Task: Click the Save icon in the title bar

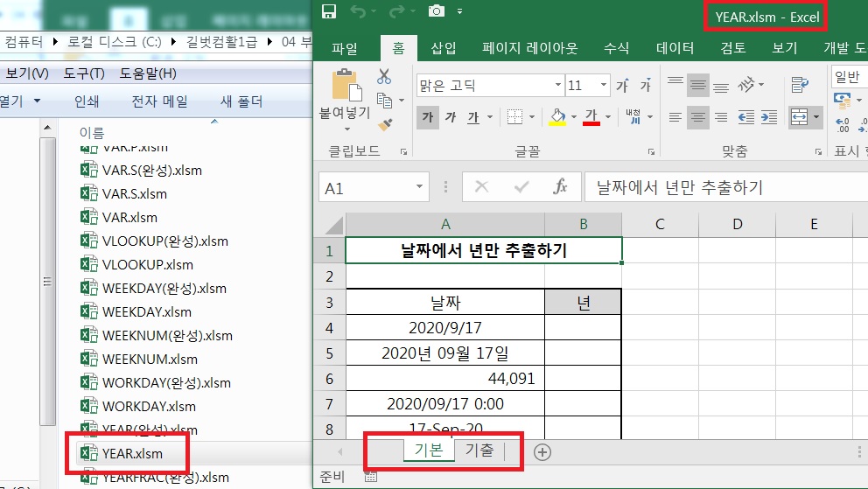Action: pyautogui.click(x=329, y=12)
